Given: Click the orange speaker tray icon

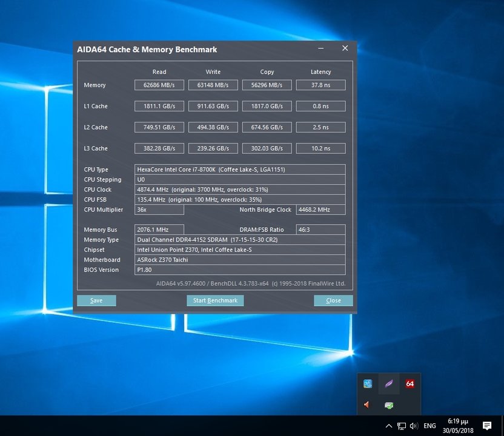Looking at the screenshot, I should click(x=366, y=405).
